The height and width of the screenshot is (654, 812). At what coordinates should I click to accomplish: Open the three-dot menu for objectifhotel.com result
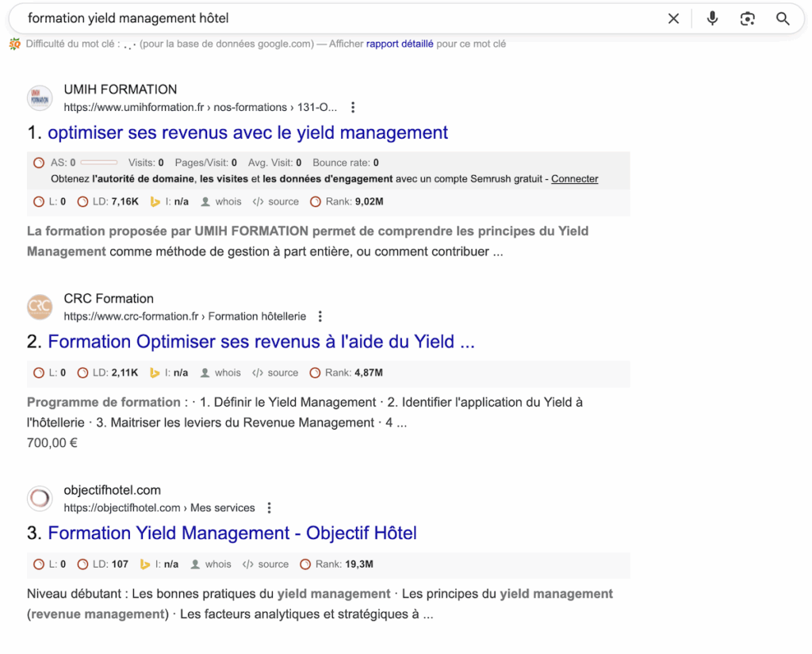[269, 508]
